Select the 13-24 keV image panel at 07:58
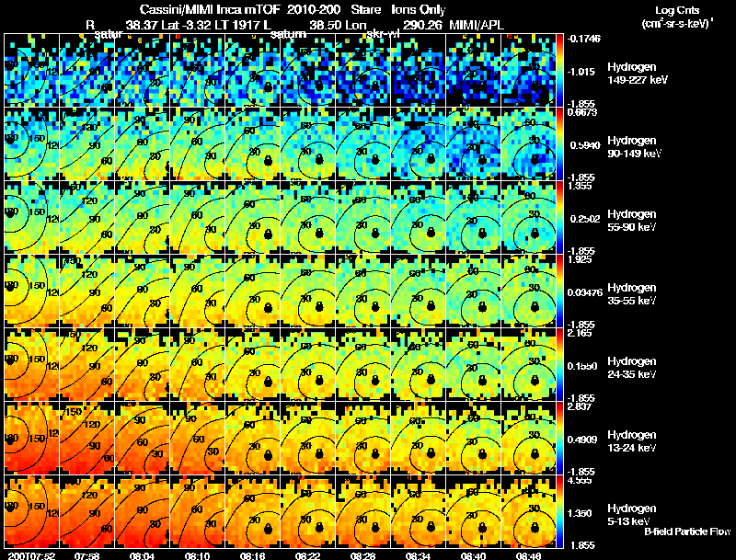 (x=86, y=439)
